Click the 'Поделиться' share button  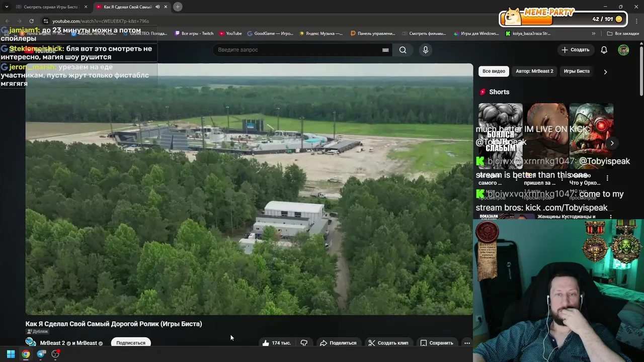(x=338, y=343)
